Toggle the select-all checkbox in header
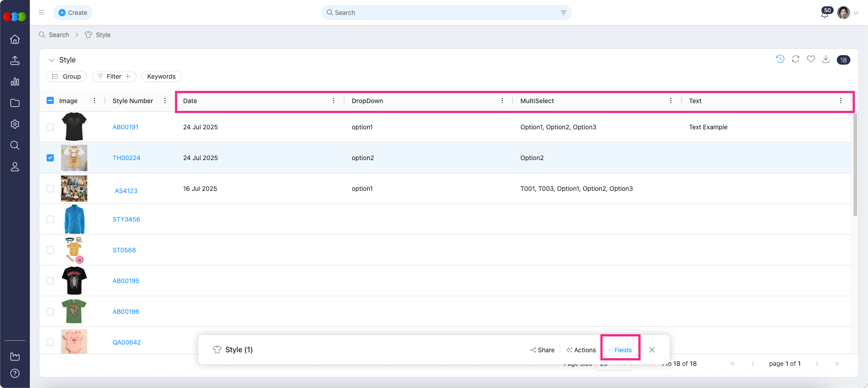The image size is (868, 388). [x=50, y=101]
